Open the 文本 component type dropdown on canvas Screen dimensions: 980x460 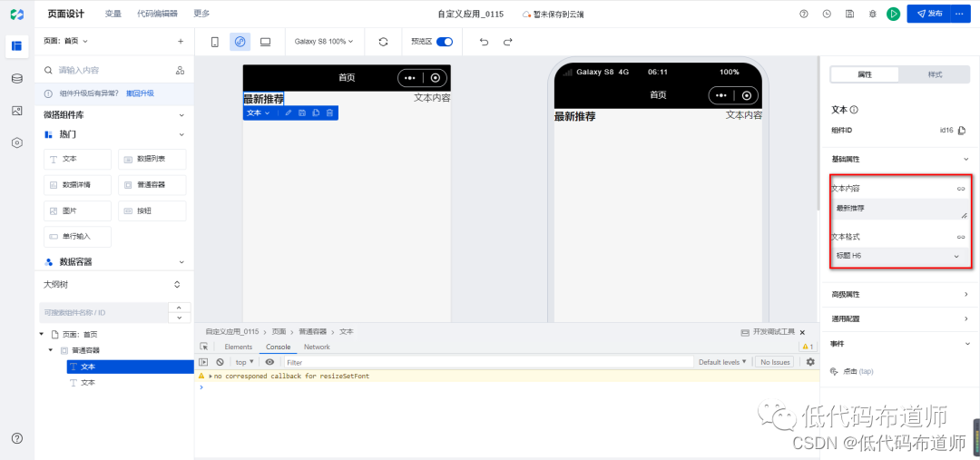point(258,113)
